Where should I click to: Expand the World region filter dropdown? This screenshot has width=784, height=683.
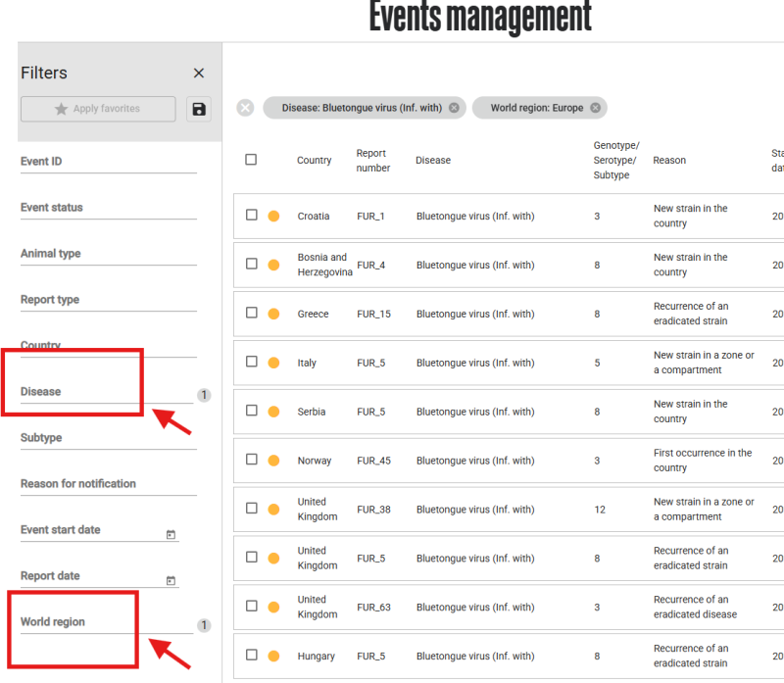106,622
